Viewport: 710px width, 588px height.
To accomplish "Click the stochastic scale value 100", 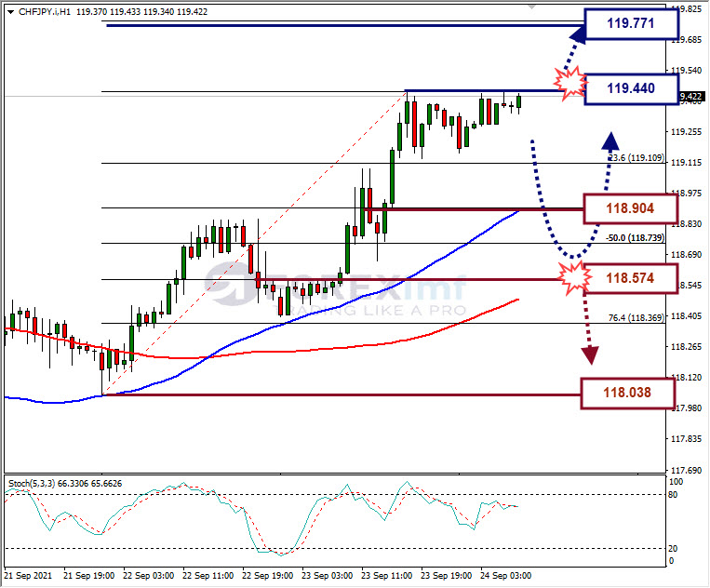I will 677,482.
